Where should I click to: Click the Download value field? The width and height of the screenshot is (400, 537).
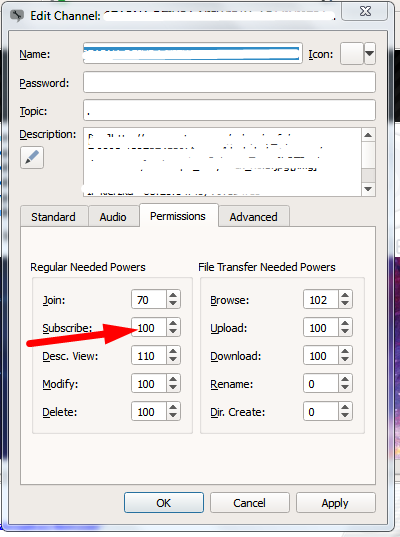pyautogui.click(x=321, y=356)
